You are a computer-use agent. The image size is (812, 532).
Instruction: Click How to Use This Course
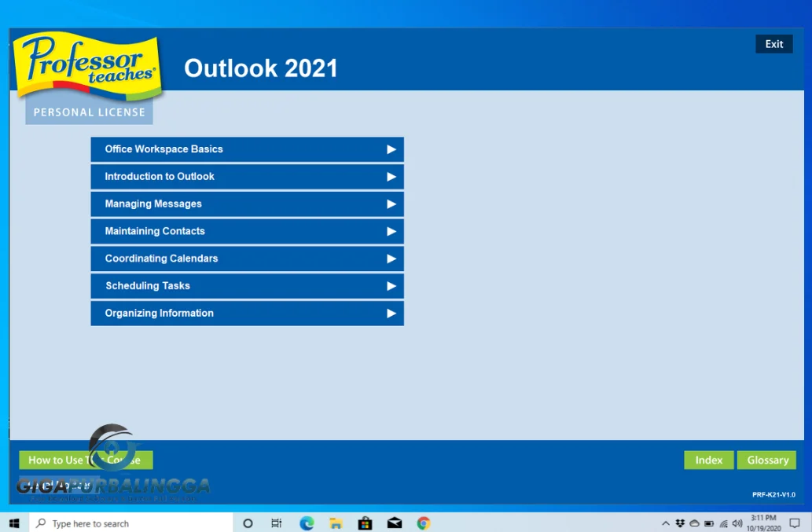[86, 460]
